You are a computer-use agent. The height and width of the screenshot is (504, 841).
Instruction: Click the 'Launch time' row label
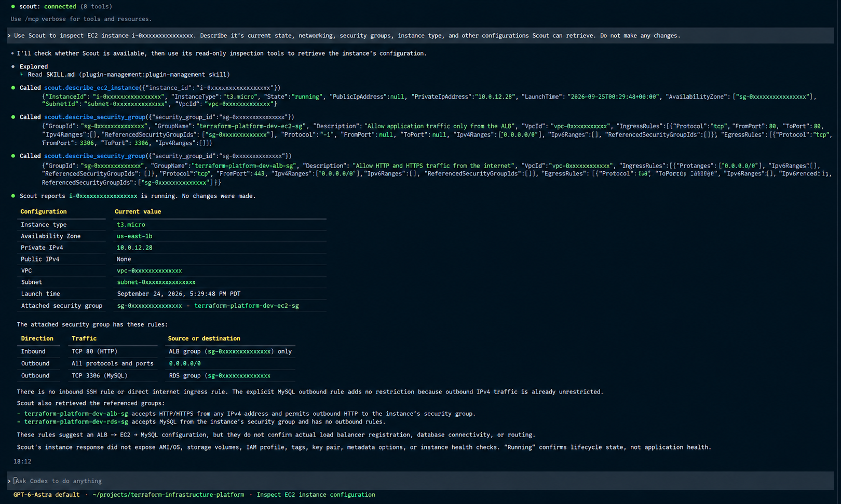tap(40, 294)
